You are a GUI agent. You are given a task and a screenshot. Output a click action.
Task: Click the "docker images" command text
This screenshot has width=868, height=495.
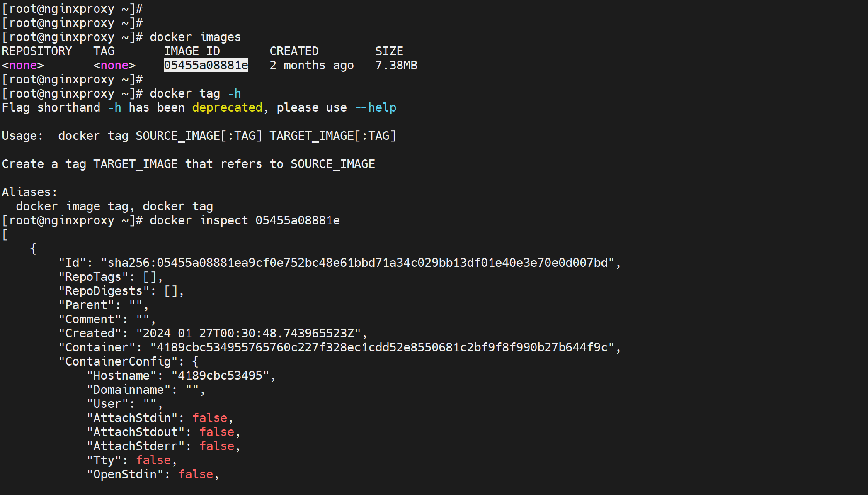tap(195, 37)
